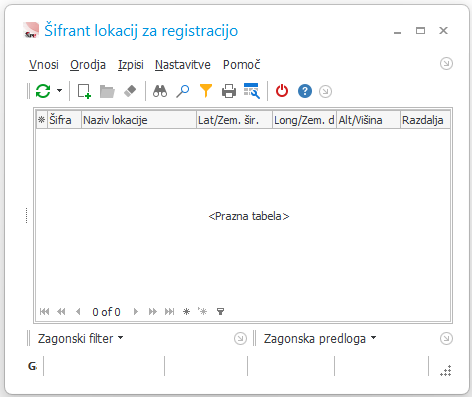
Task: Go to previous page in navigator
Action: click(x=61, y=312)
